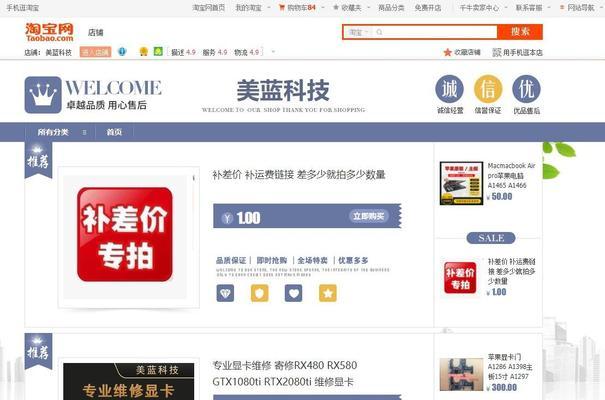Expand the shop ratings arrow after 物流 4.9
This screenshot has height=400, width=605.
click(273, 52)
